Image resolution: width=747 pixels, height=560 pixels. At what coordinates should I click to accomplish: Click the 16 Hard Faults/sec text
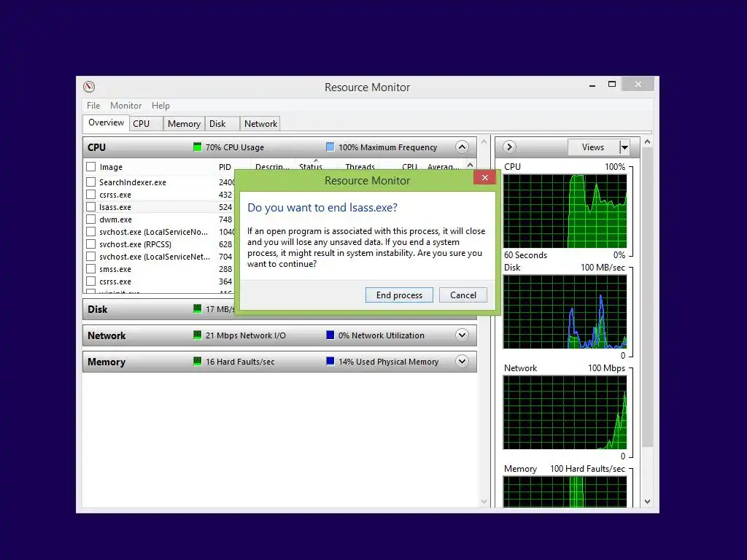coord(240,362)
